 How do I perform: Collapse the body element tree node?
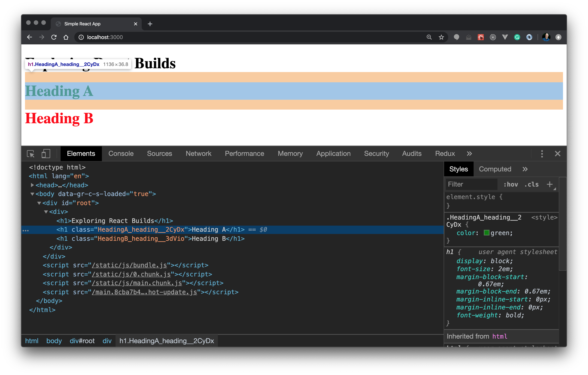(32, 194)
